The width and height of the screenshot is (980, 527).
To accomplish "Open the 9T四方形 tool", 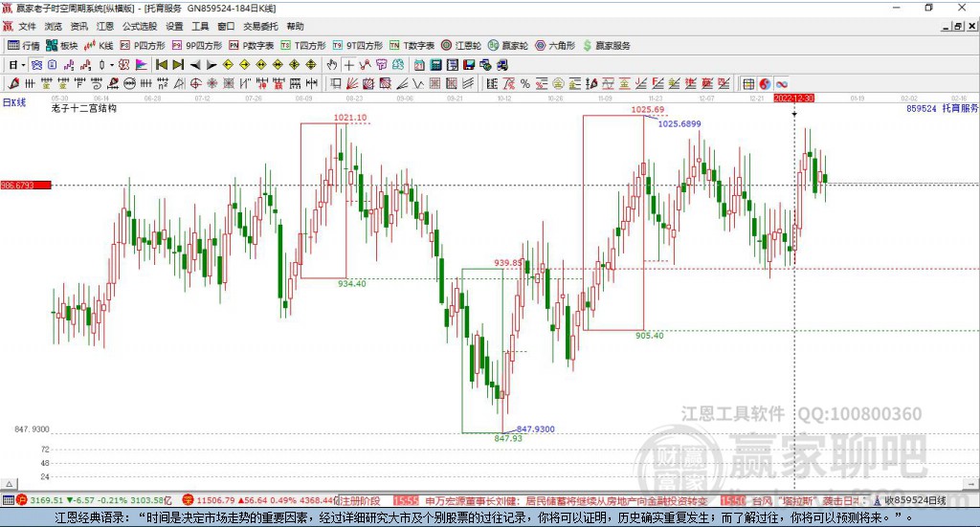I will coord(358,46).
